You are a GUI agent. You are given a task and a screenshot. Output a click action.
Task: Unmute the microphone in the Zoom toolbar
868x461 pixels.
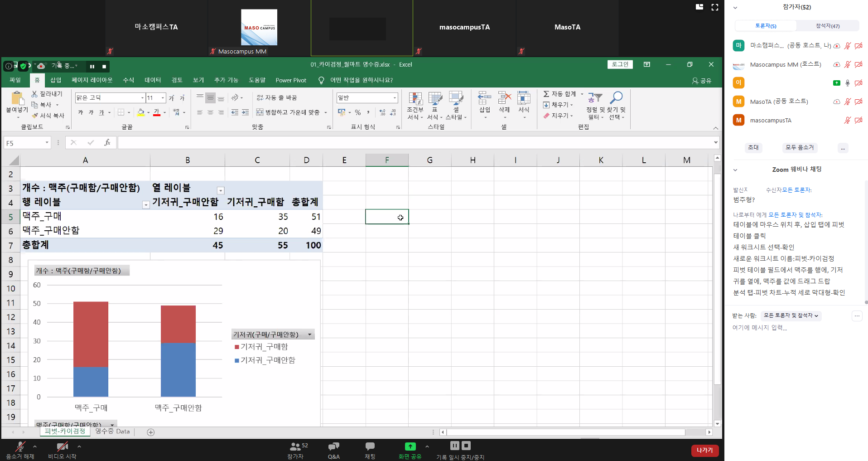(x=19, y=450)
